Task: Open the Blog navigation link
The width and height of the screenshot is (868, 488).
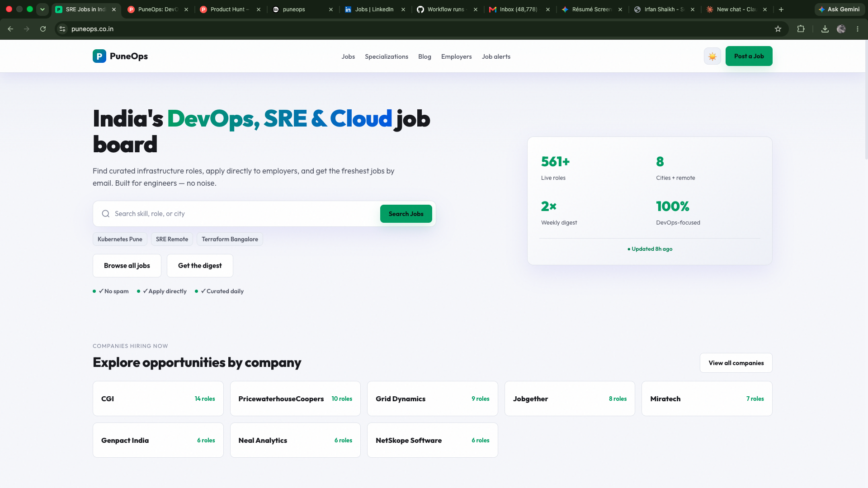Action: pyautogui.click(x=425, y=56)
